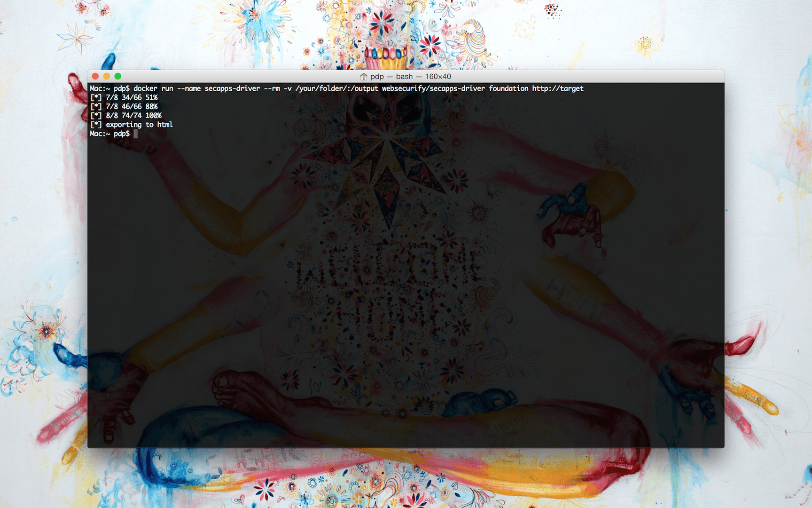This screenshot has width=812, height=508.
Task: Click the 'http://target' argument
Action: 558,88
